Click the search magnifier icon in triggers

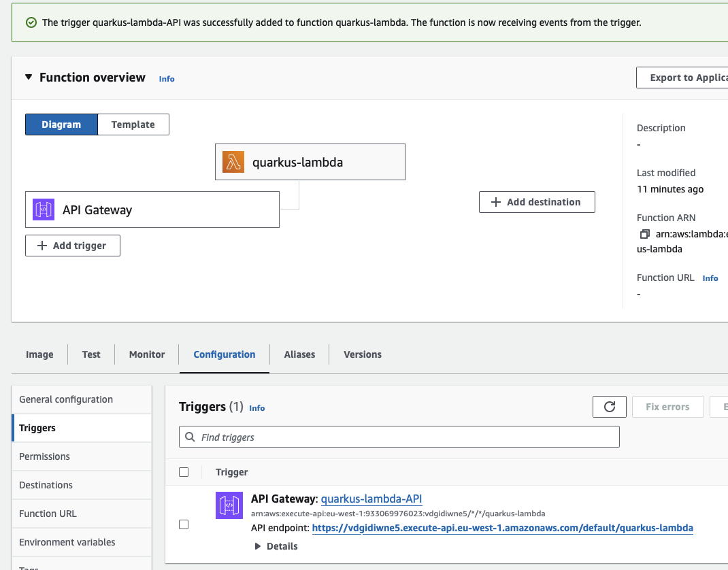[190, 437]
